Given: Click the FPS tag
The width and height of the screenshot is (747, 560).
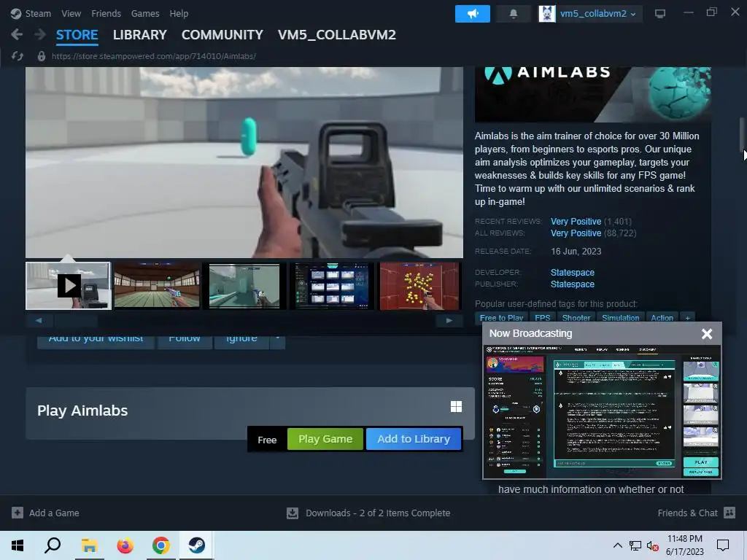Looking at the screenshot, I should (542, 318).
